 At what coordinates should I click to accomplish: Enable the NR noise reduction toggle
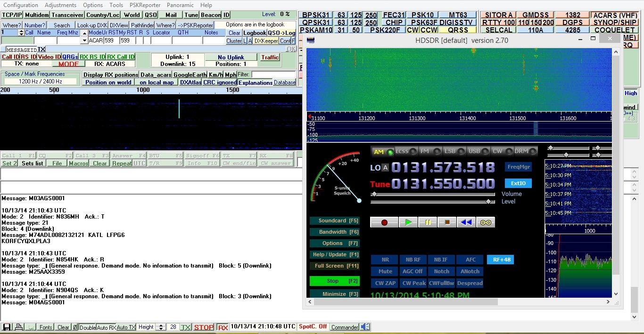(385, 260)
